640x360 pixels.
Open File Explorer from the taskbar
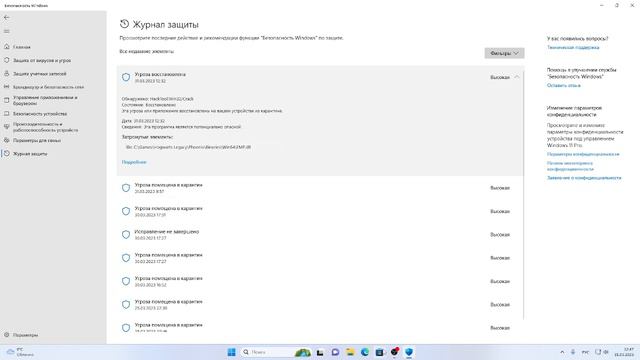pyautogui.click(x=350, y=352)
